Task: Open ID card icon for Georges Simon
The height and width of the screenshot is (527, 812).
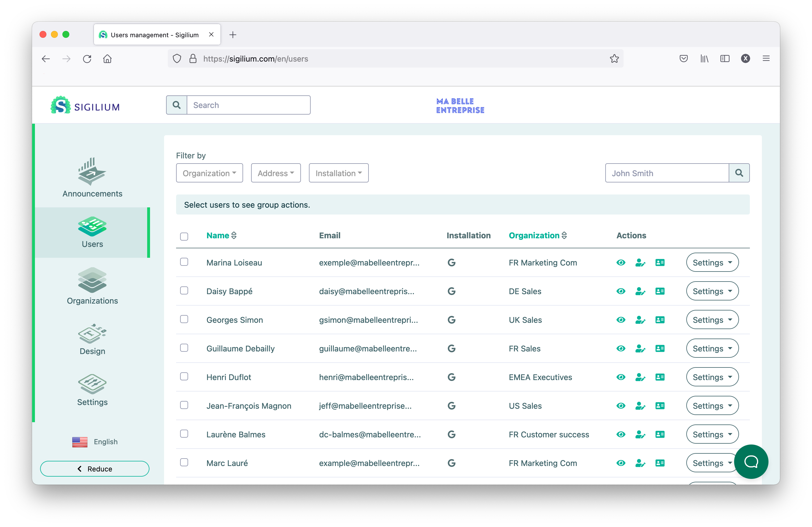Action: (660, 320)
